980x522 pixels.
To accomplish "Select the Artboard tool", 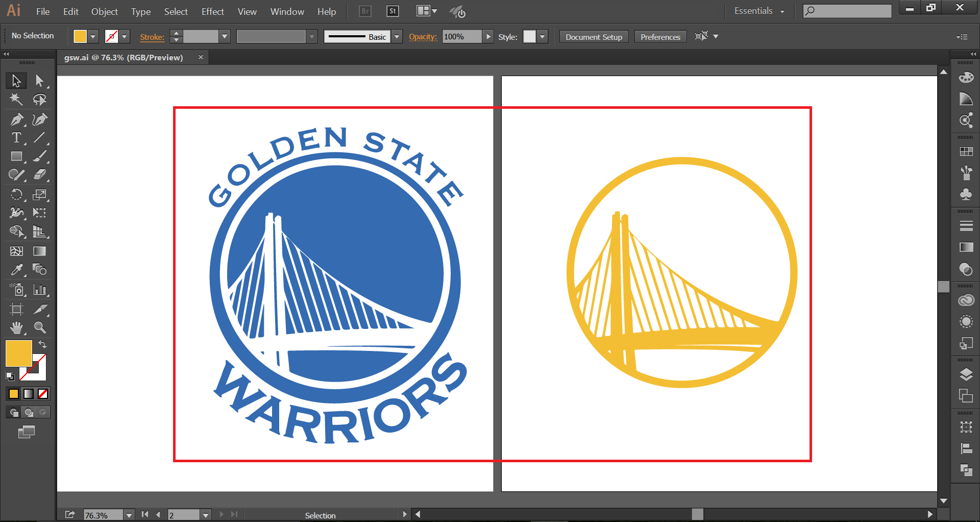I will (16, 309).
